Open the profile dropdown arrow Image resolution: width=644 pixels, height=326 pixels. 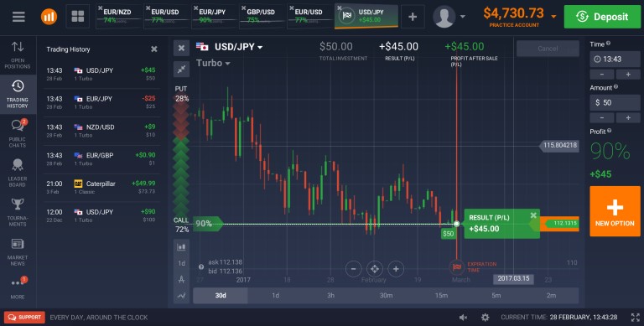point(463,17)
